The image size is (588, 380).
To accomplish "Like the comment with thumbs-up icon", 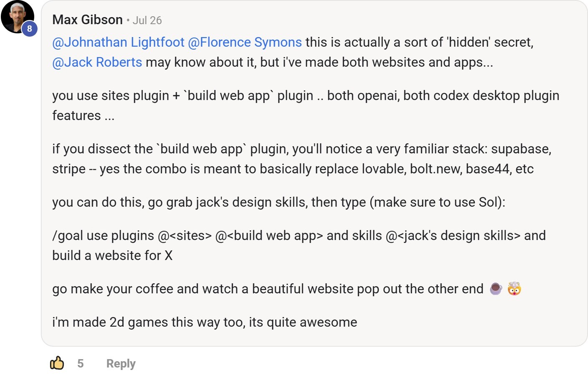I will [57, 363].
